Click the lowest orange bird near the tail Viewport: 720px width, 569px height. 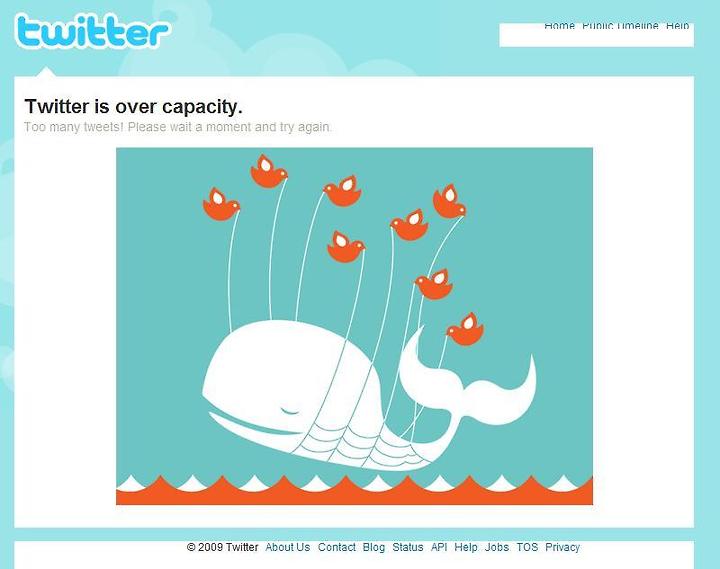point(465,329)
